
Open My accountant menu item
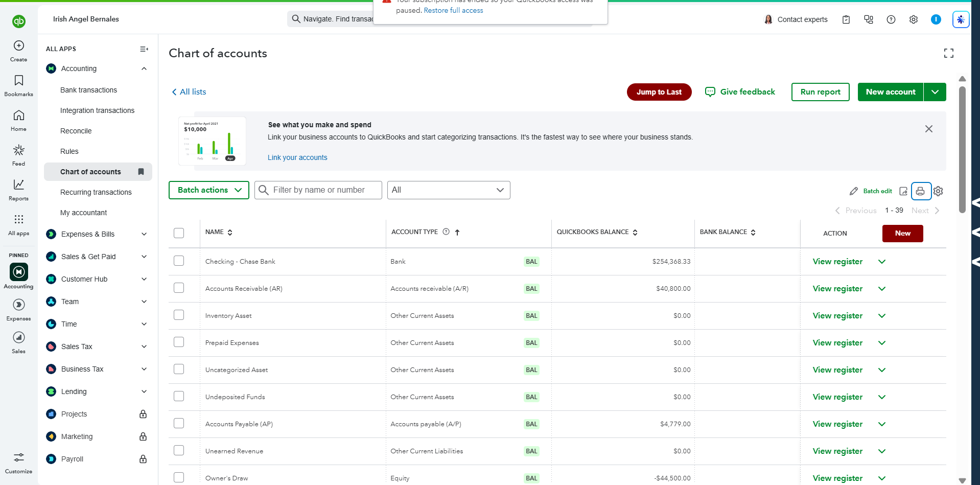click(x=84, y=213)
